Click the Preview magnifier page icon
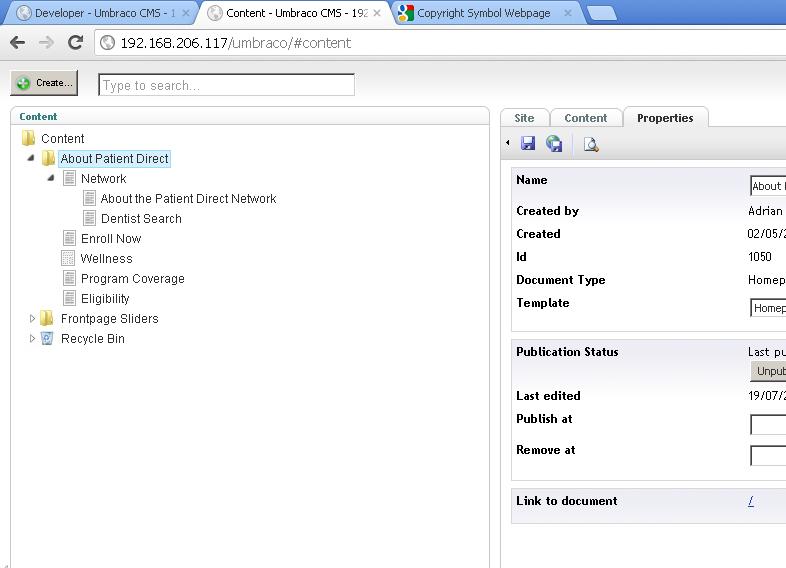 point(591,144)
